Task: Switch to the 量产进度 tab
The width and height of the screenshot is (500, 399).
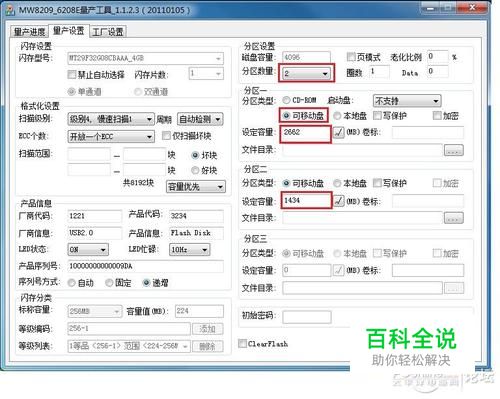Action: pyautogui.click(x=29, y=32)
